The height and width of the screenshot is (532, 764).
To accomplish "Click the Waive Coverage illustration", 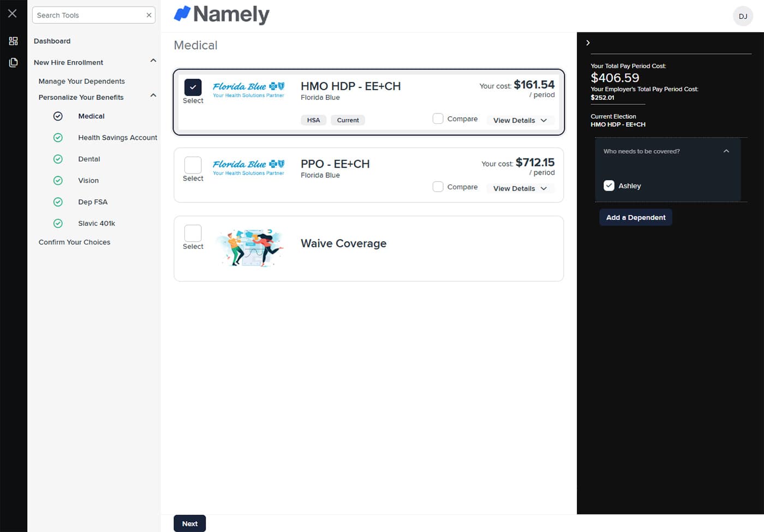I will tap(249, 248).
